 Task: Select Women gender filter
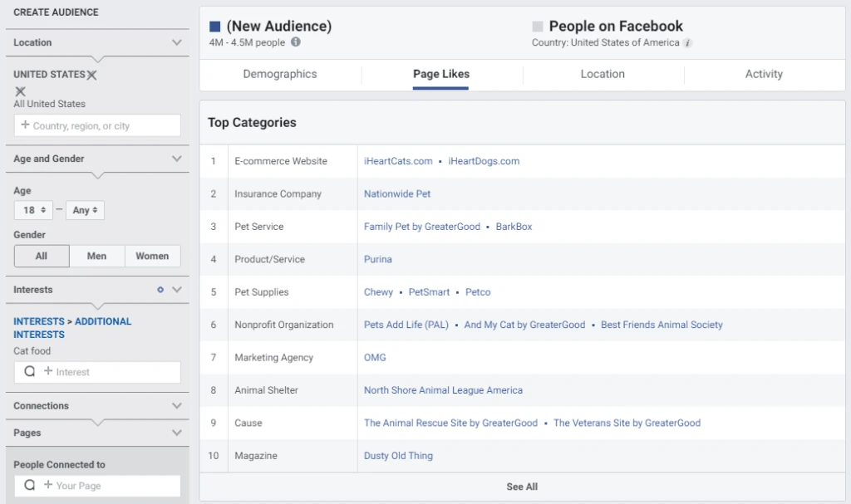click(x=152, y=257)
